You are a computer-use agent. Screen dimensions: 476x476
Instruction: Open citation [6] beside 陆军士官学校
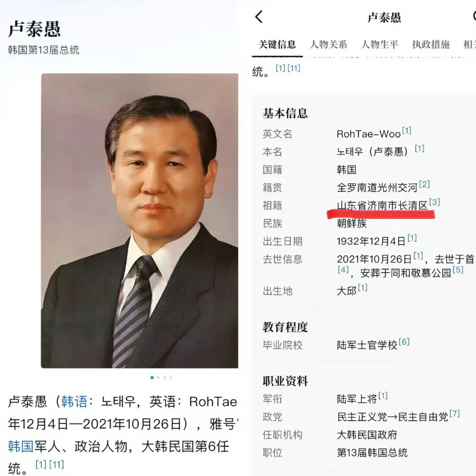point(404,341)
